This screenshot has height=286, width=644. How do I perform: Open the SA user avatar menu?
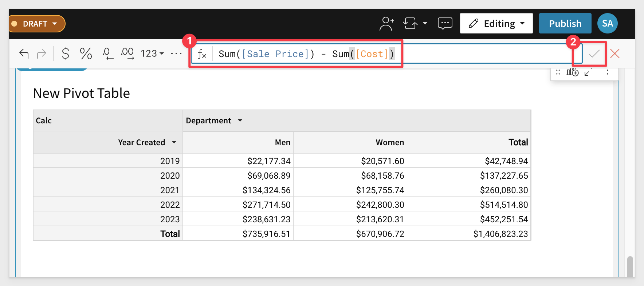coord(608,24)
